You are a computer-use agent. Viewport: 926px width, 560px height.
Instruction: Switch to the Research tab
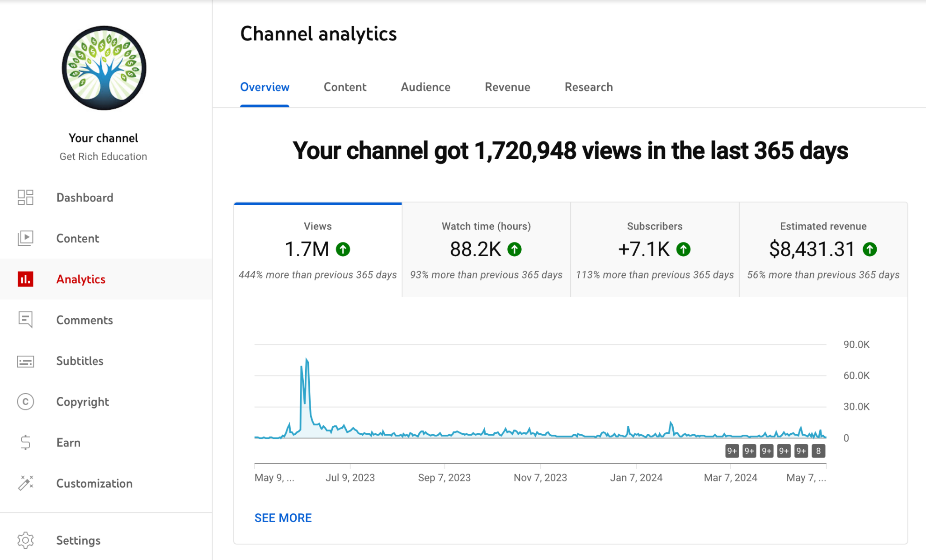pyautogui.click(x=589, y=87)
